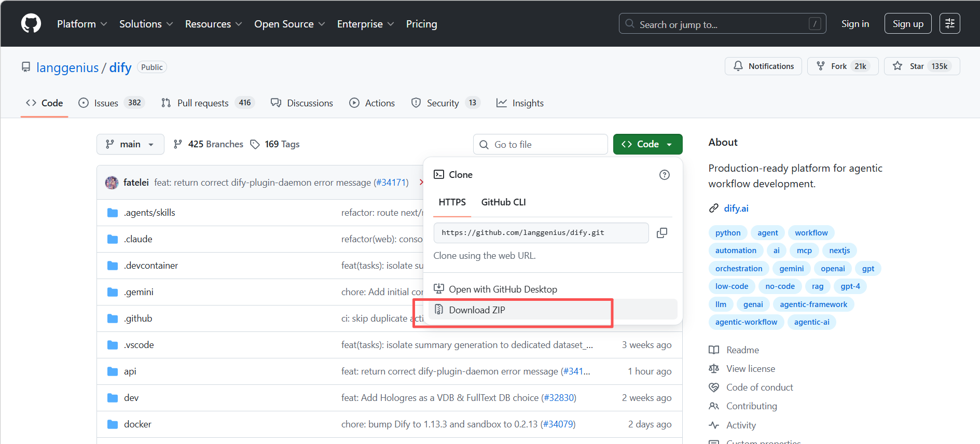
Task: View the 425 Branches link
Action: click(209, 144)
